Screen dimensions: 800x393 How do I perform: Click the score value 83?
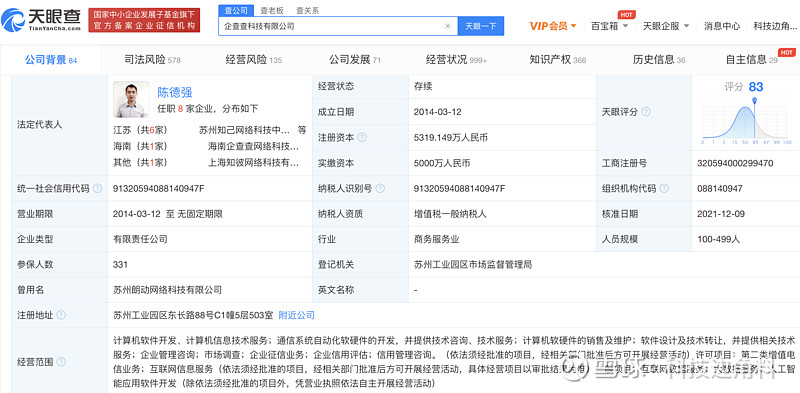756,87
